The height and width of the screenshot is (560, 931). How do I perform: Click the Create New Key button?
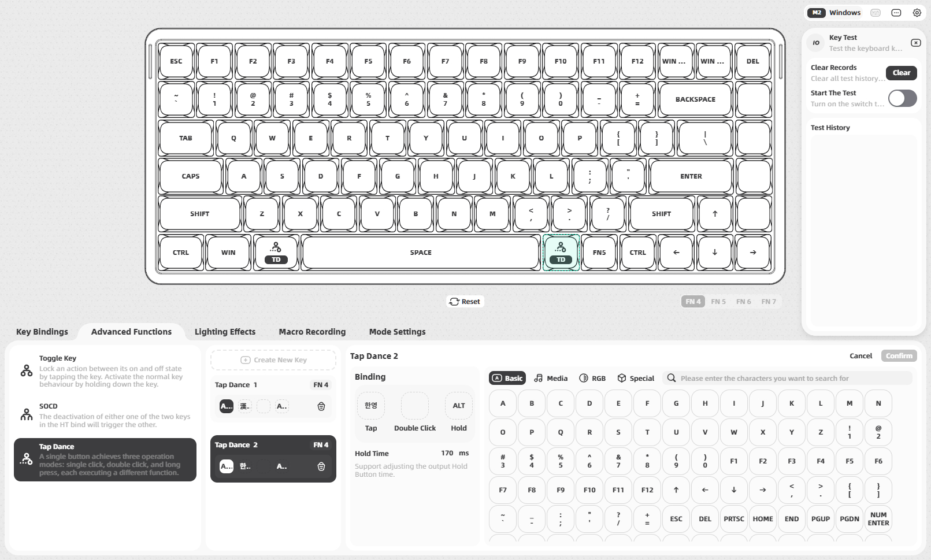pos(273,359)
